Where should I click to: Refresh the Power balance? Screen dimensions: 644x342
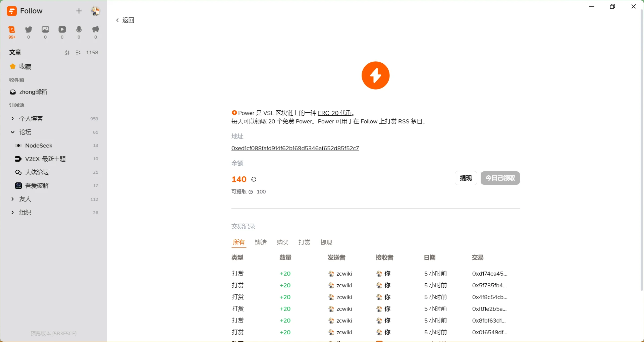click(254, 179)
